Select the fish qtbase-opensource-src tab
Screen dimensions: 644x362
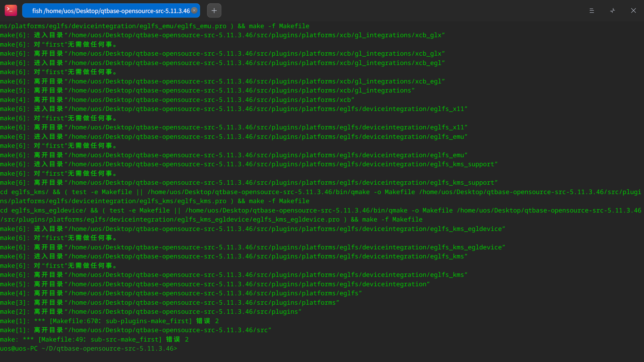111,11
